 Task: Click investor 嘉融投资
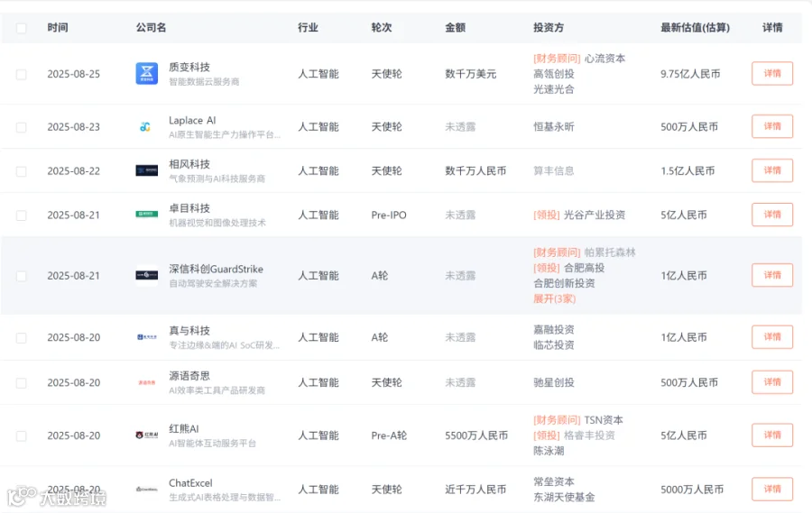point(554,330)
